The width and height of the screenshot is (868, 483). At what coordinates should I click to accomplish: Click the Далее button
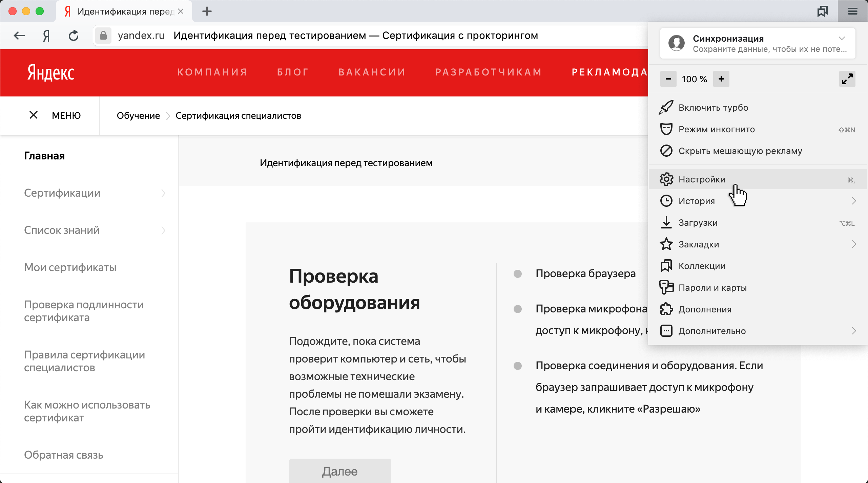point(340,471)
